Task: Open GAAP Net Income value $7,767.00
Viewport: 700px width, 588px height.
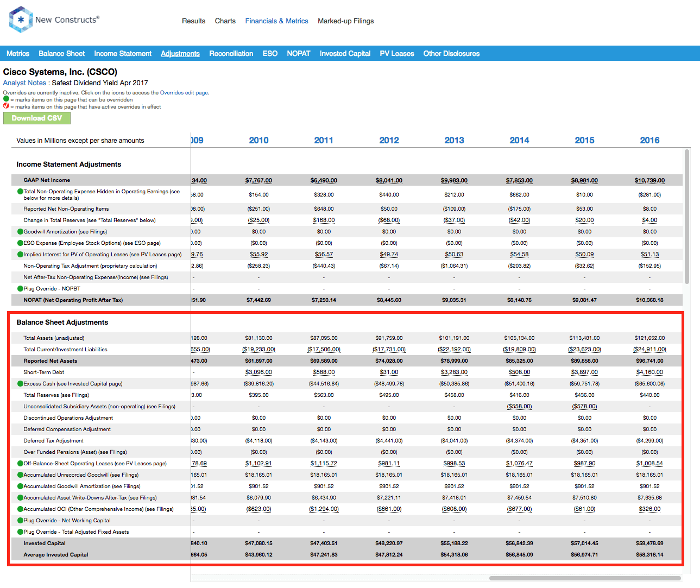Action: [x=258, y=180]
